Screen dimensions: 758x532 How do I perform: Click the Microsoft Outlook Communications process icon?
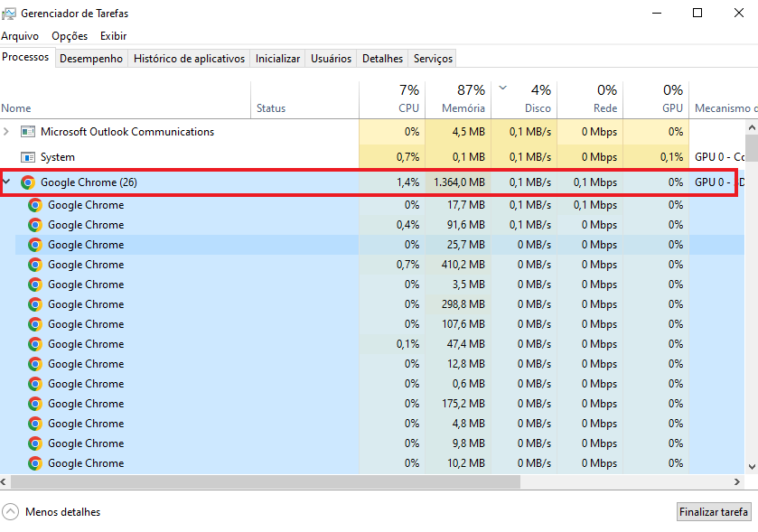click(x=28, y=132)
